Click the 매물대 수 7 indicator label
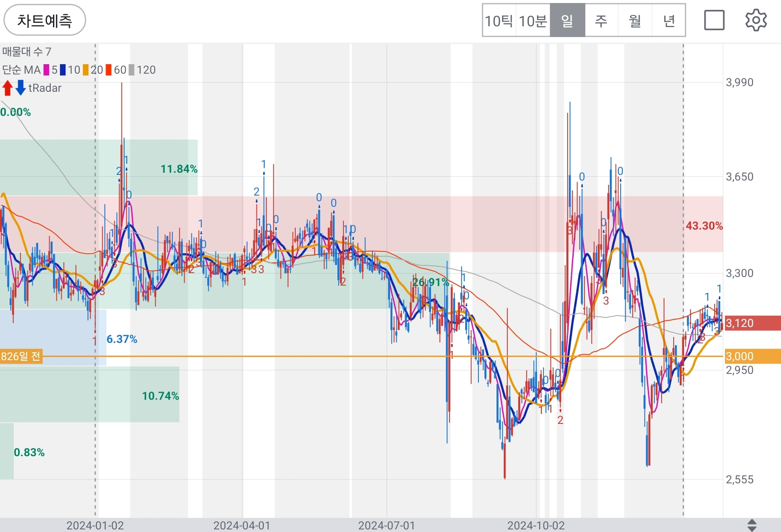Image resolution: width=781 pixels, height=532 pixels. coord(27,52)
